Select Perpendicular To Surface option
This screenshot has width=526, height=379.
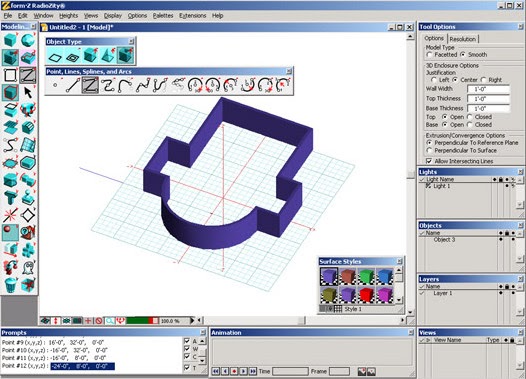429,151
